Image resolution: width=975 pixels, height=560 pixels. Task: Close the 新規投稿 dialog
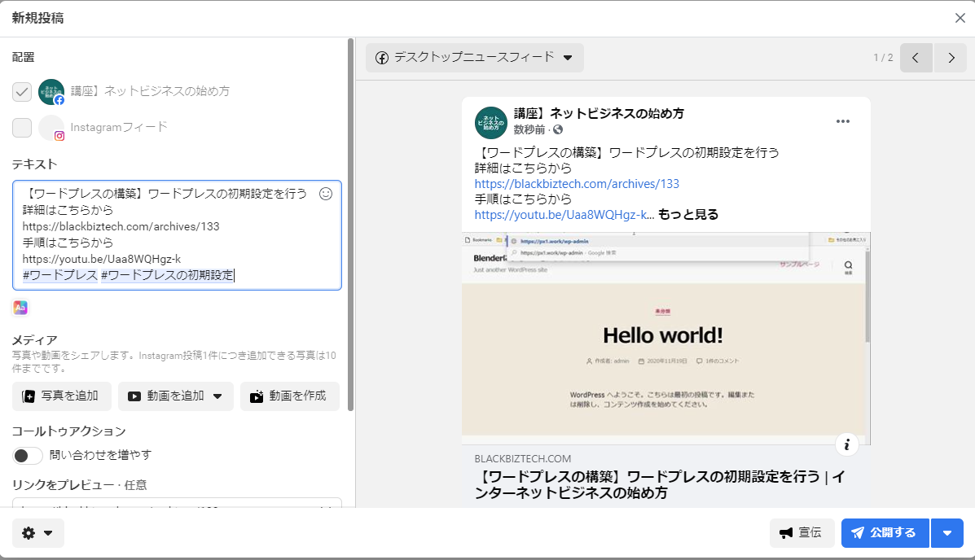click(960, 18)
